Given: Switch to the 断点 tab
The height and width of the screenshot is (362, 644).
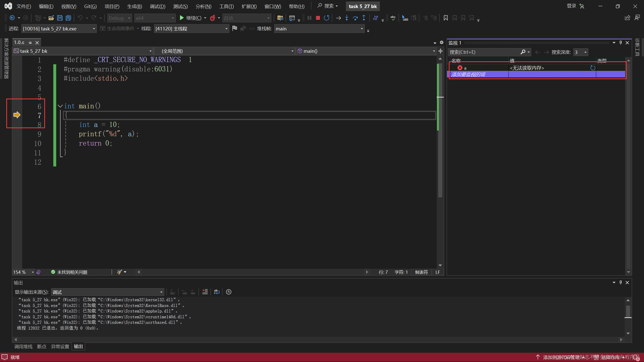Looking at the screenshot, I should tap(42, 346).
